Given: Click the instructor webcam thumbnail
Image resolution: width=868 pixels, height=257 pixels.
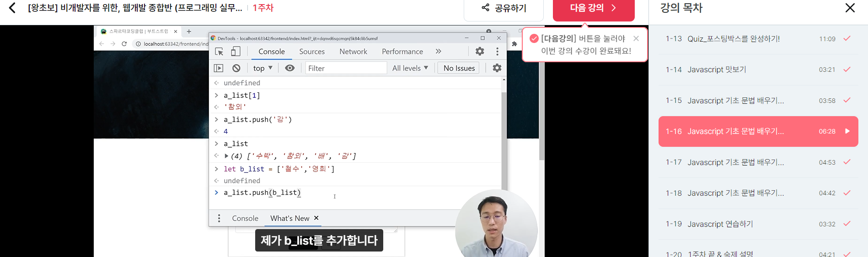Looking at the screenshot, I should tap(496, 224).
